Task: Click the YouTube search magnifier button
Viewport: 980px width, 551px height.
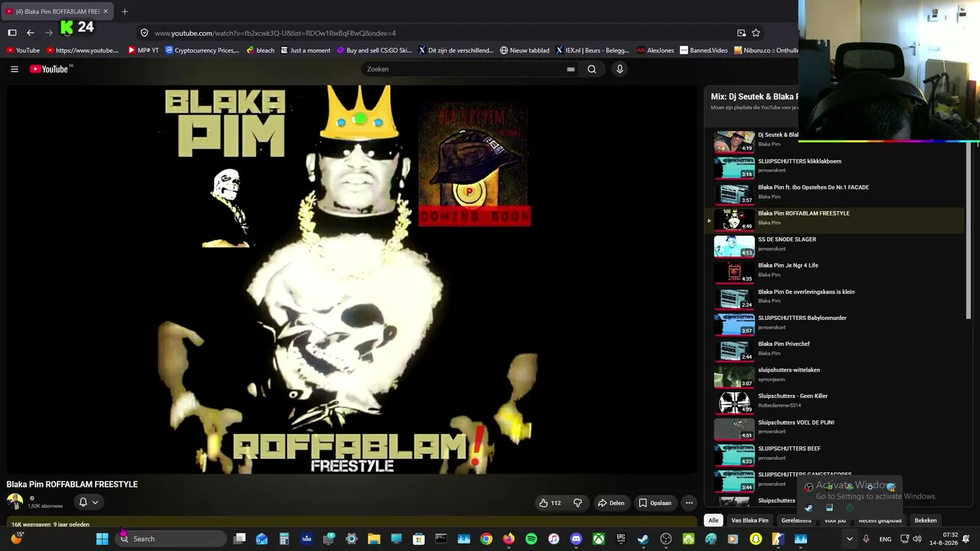Action: 592,69
